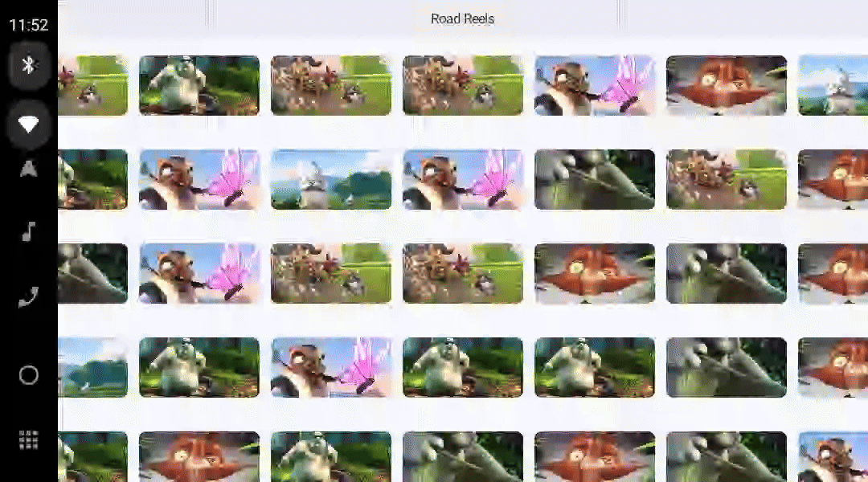Open the marmot in green meadow video, fourth row
This screenshot has height=482, width=868.
coord(199,368)
